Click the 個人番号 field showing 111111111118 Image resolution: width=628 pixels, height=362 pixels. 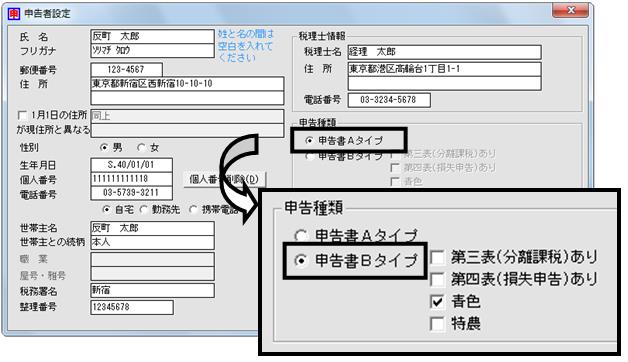pyautogui.click(x=132, y=179)
